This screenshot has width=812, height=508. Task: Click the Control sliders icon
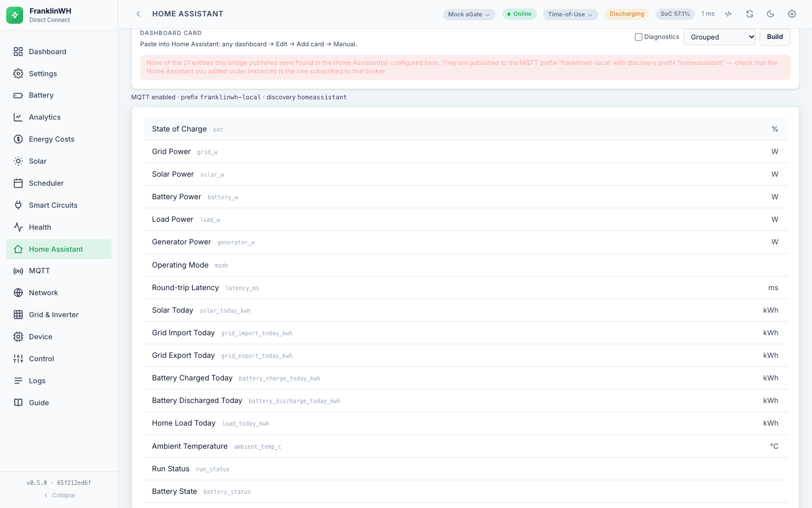(18, 359)
